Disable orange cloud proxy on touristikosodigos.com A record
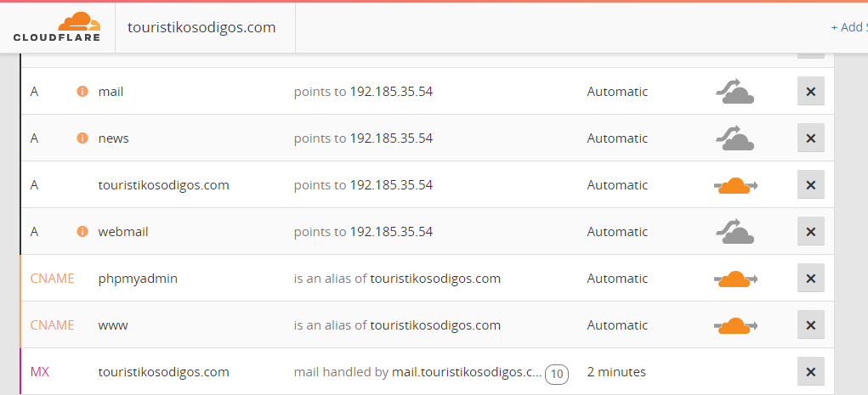This screenshot has height=395, width=868. click(735, 185)
